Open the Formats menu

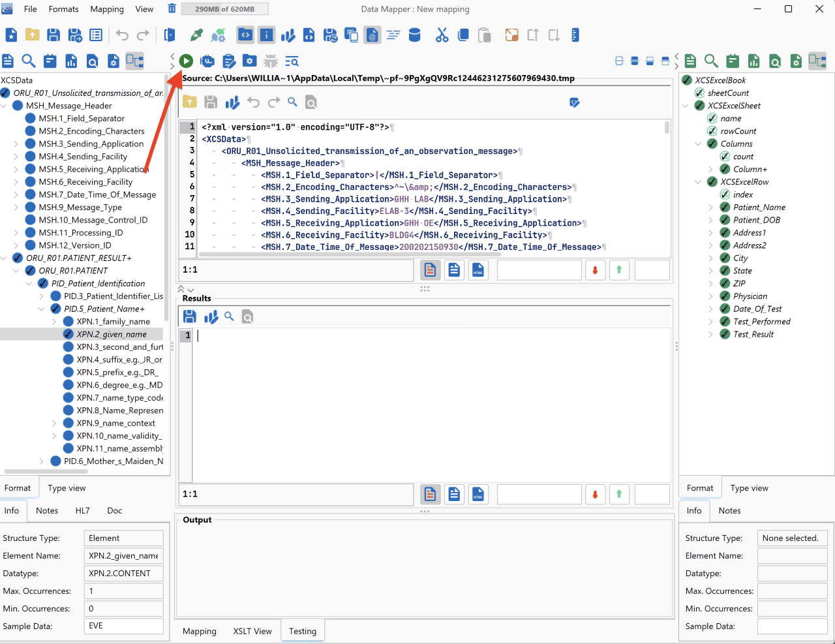63,9
